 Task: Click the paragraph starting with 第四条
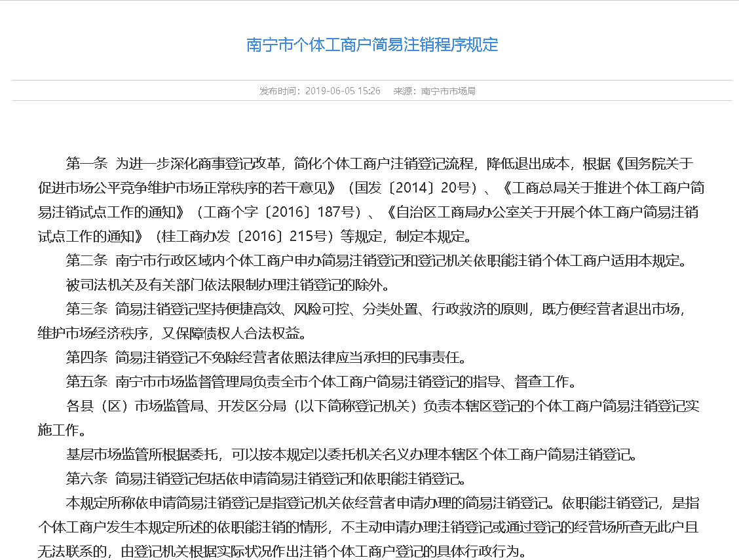coord(266,357)
